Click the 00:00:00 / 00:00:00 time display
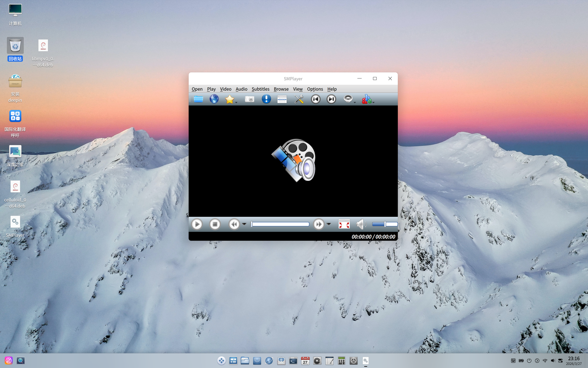This screenshot has height=368, width=588. click(x=373, y=237)
